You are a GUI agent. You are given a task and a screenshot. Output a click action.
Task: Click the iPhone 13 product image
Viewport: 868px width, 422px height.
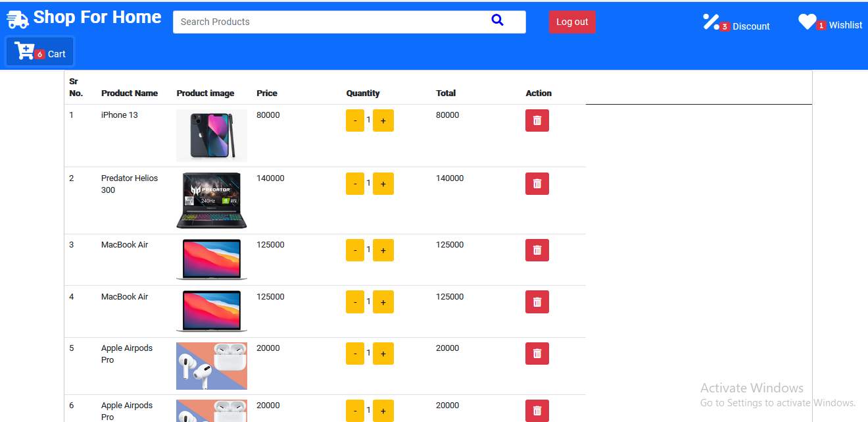coord(211,135)
